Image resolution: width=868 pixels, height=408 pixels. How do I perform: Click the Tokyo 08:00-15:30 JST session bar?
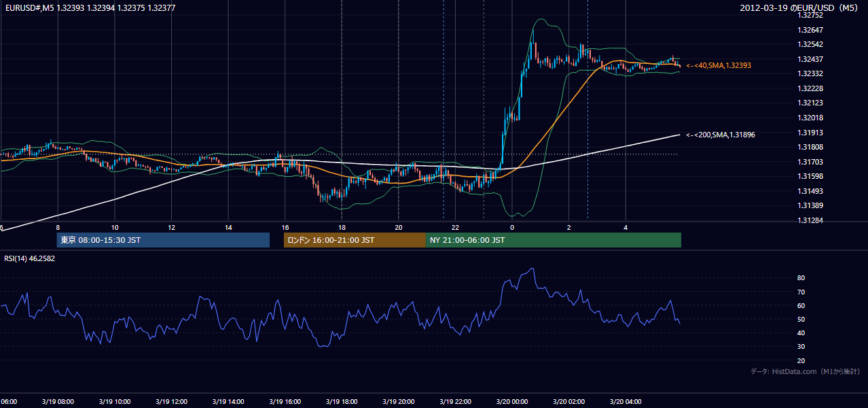click(163, 240)
